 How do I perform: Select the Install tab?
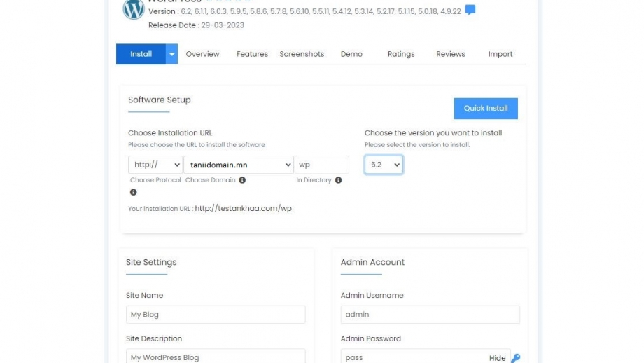pyautogui.click(x=141, y=54)
